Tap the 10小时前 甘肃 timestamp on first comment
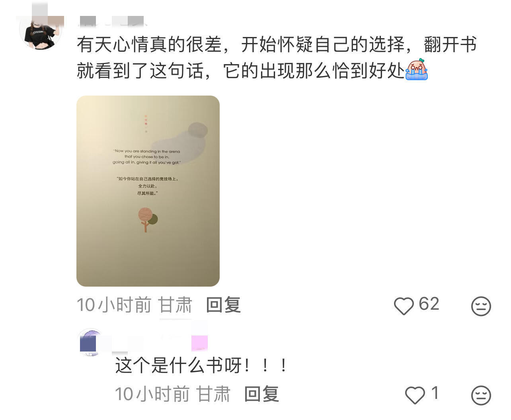511x420 pixels. tap(135, 305)
